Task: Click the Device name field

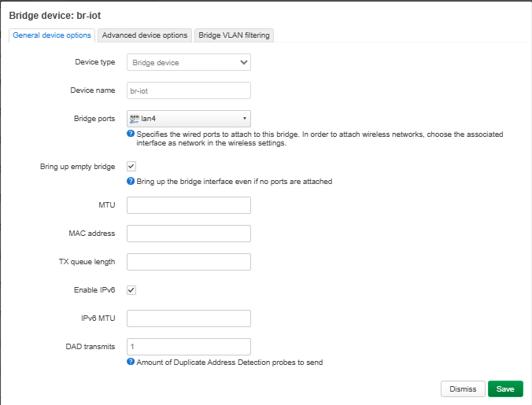Action: [x=189, y=90]
